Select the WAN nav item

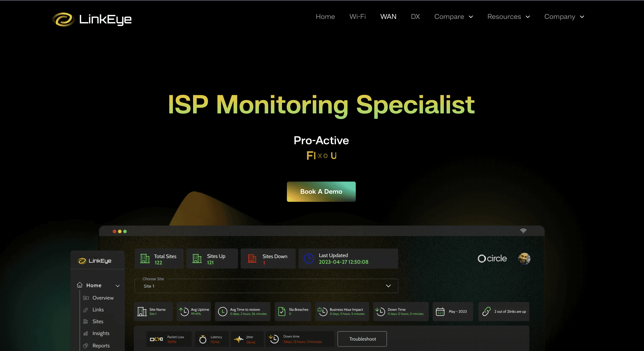[388, 16]
